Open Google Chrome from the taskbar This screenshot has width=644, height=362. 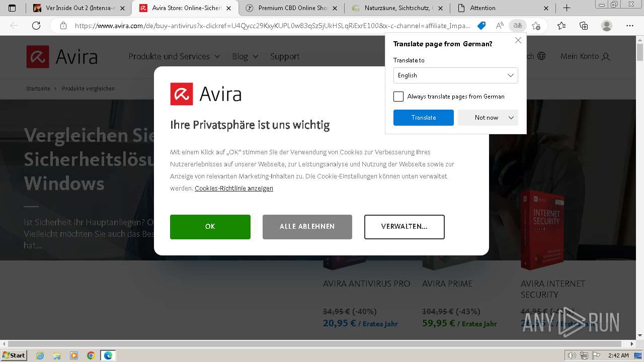[91, 355]
